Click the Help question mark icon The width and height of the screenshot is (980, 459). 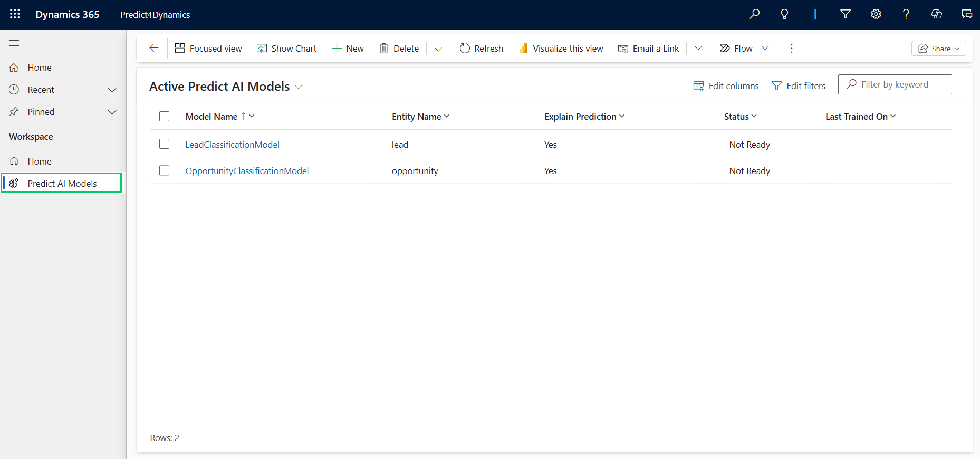tap(906, 14)
